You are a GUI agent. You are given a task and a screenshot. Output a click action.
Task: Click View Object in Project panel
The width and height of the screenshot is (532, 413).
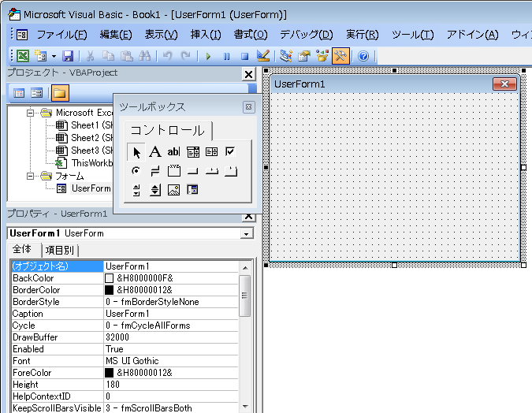[x=36, y=93]
